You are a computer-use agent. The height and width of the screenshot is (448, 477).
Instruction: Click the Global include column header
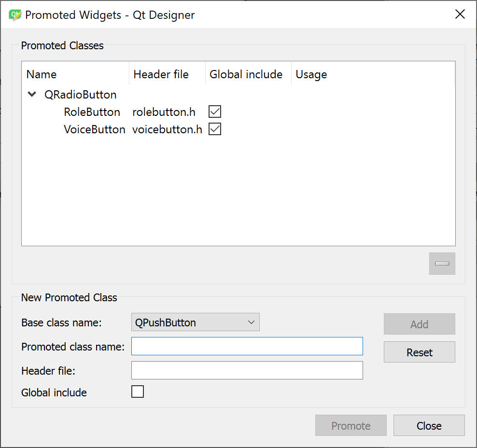click(x=248, y=74)
